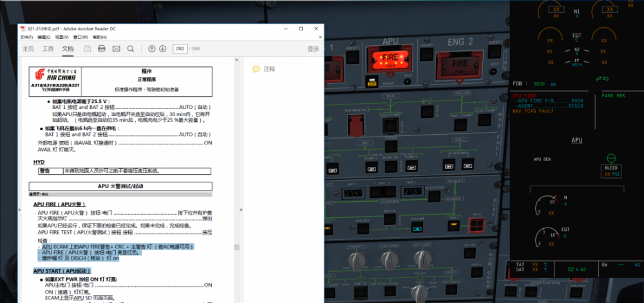
Task: Click the email envelope icon
Action: tap(117, 48)
